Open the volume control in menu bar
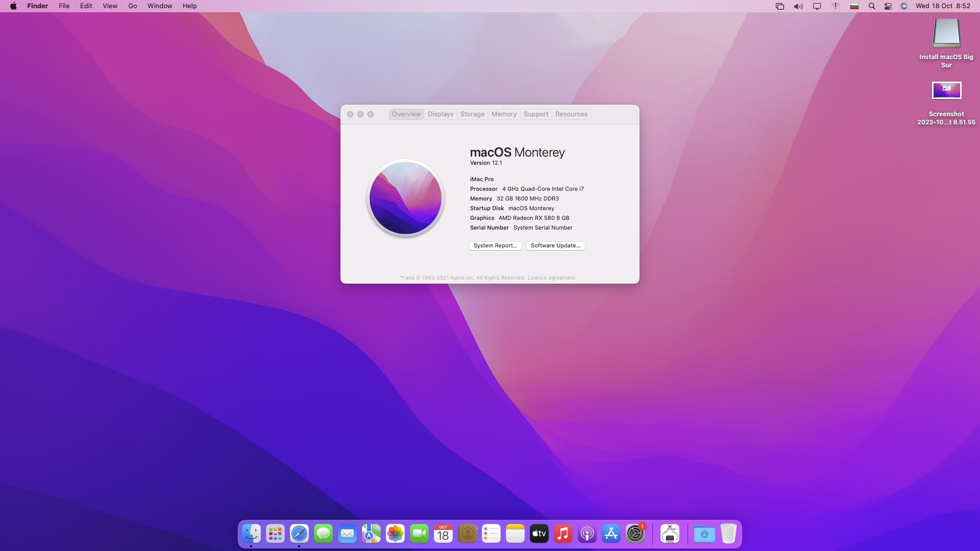The width and height of the screenshot is (980, 551). point(798,6)
